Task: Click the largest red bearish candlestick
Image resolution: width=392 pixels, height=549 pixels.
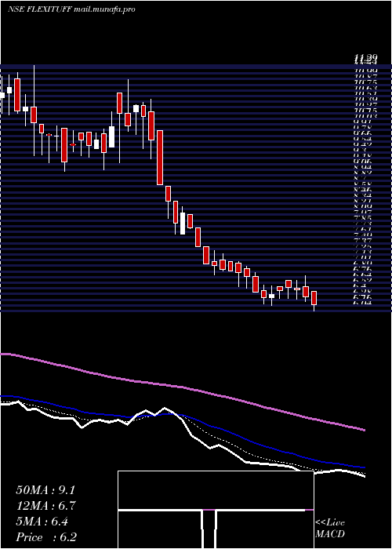Action: [x=160, y=157]
